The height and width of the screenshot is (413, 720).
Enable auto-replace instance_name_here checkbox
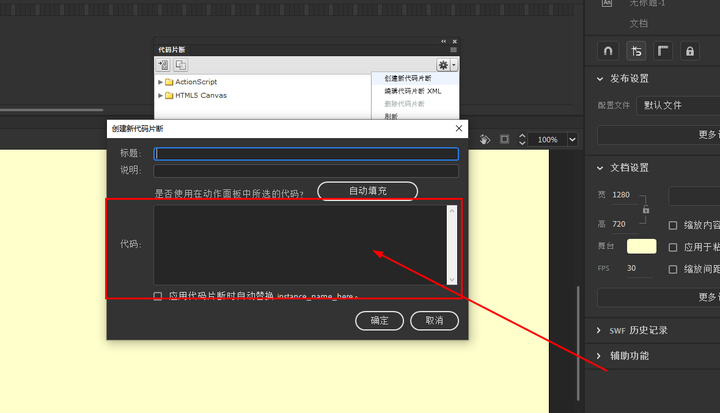point(158,296)
